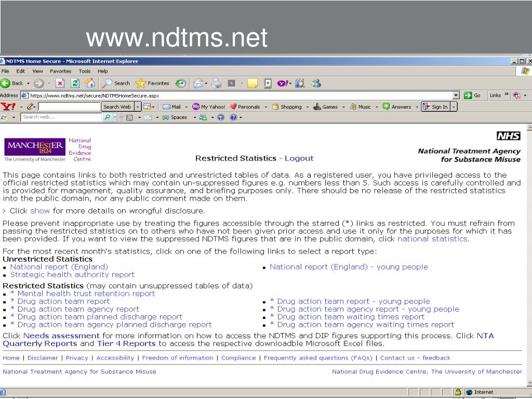Click the Search web... Live toolbar field
The image size is (532, 399).
point(61,117)
